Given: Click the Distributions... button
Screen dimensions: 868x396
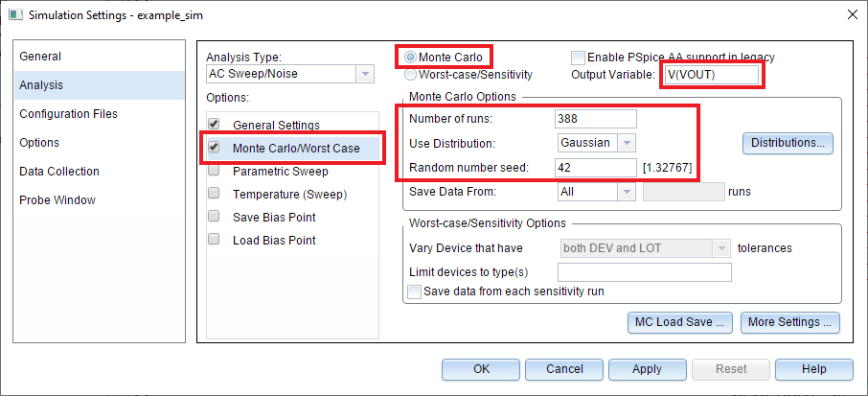Looking at the screenshot, I should pos(787,143).
